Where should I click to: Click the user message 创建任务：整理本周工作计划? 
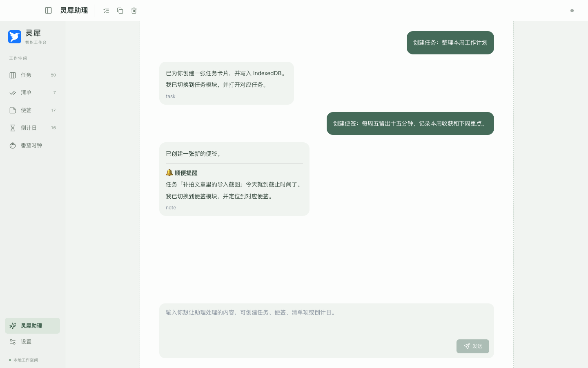(x=450, y=43)
